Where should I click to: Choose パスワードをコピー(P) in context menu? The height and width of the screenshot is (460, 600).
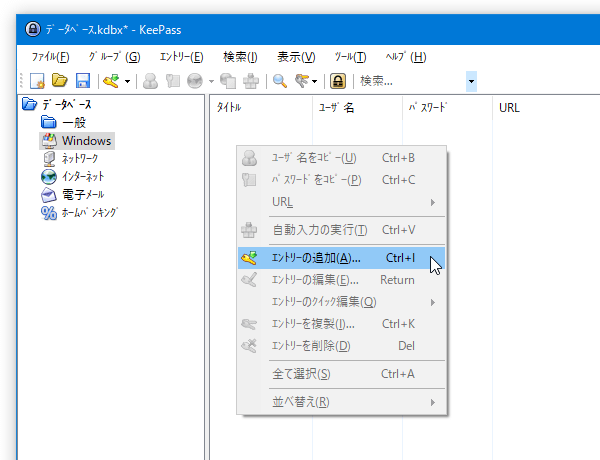click(341, 179)
